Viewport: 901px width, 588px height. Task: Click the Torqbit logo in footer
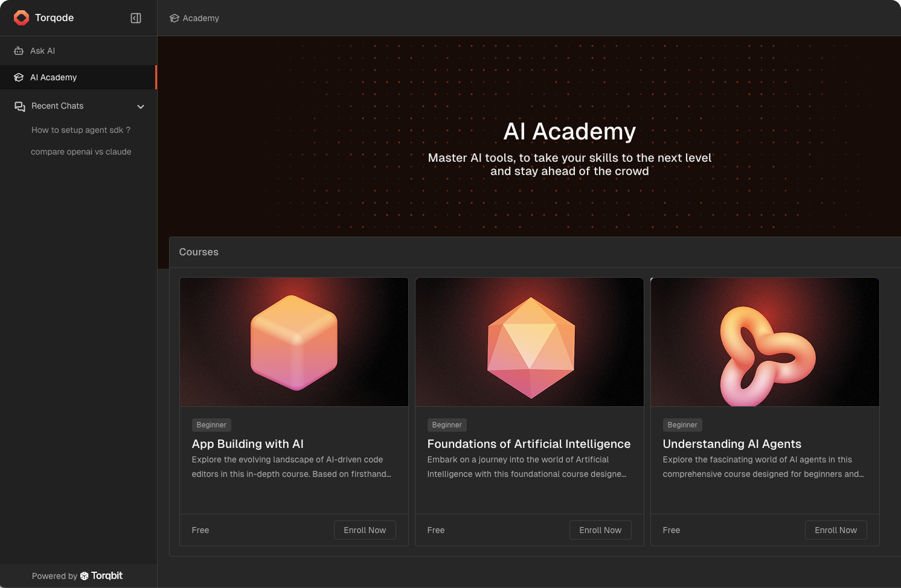point(101,576)
